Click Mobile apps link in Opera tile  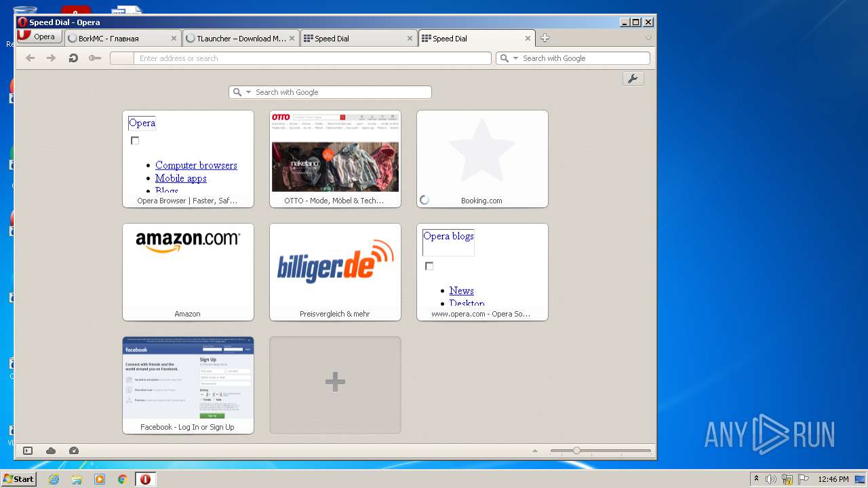click(x=181, y=178)
